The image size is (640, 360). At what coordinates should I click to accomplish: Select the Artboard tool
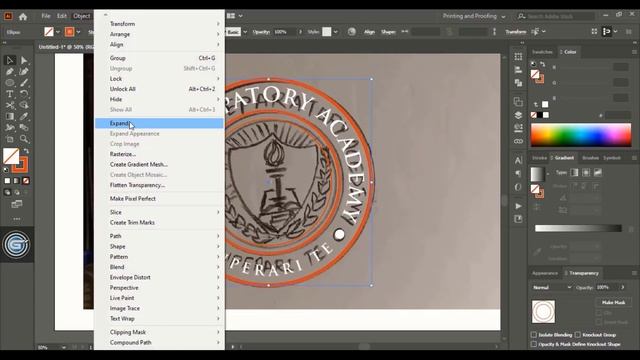[10, 139]
